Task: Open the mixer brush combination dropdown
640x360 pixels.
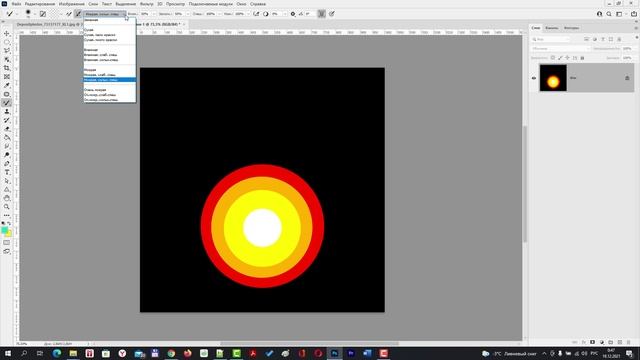Action: [x=104, y=14]
